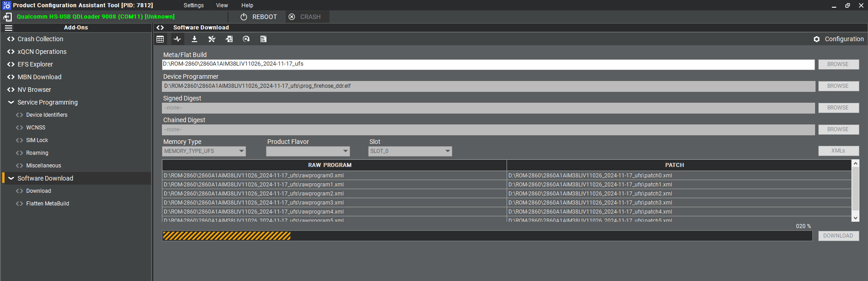Screen dimensions: 868x281
Task: Click the binary file export icon
Action: (229, 39)
